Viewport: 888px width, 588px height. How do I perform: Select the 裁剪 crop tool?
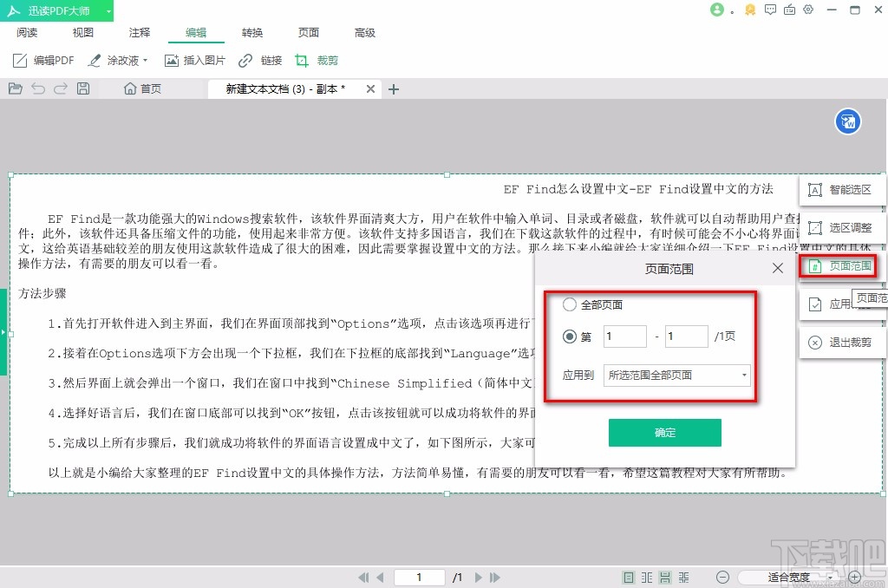coord(317,60)
